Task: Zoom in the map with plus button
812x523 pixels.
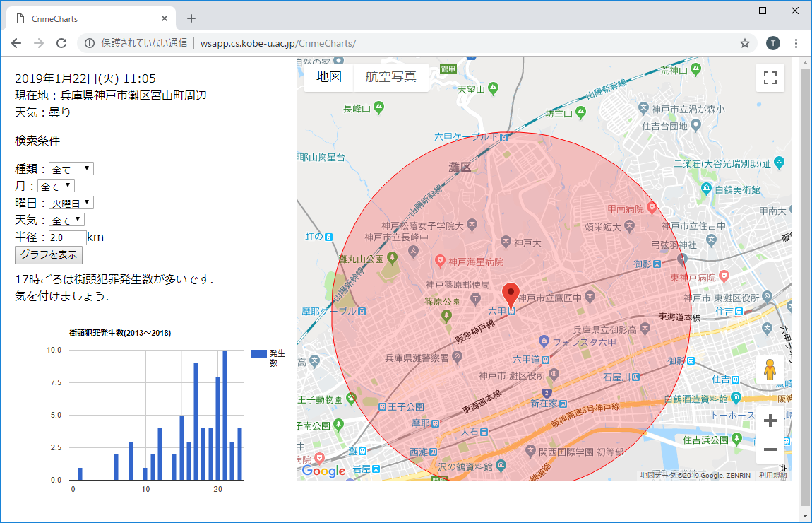Action: click(770, 421)
